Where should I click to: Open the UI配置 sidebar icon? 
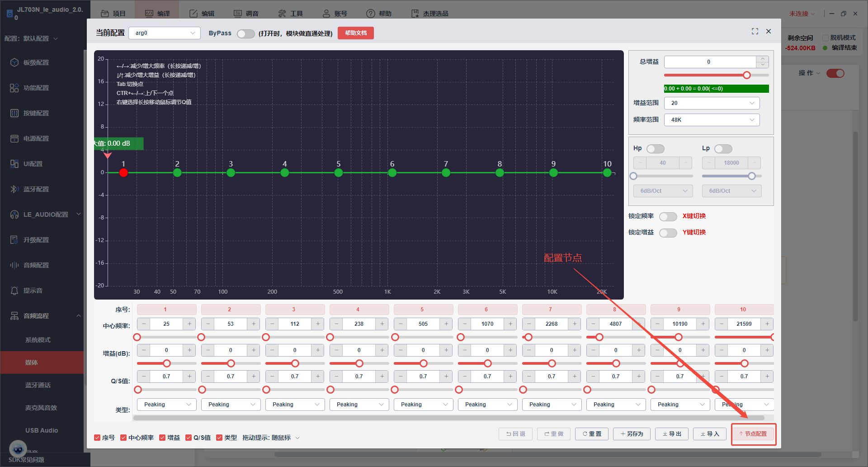14,164
